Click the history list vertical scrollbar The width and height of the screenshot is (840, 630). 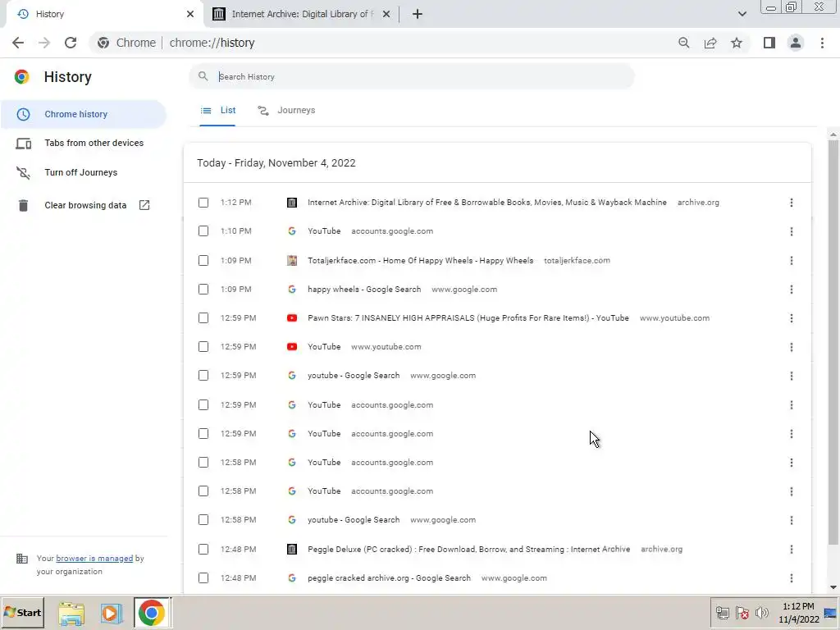pyautogui.click(x=833, y=343)
